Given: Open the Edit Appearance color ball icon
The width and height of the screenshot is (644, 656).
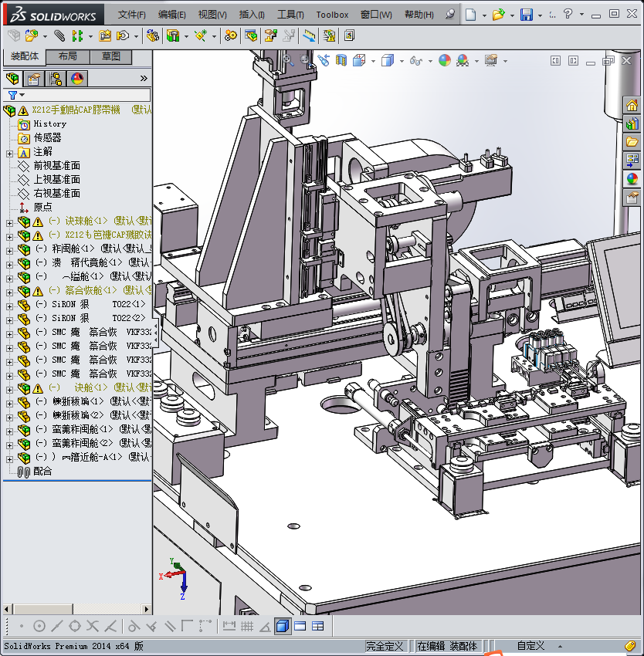Looking at the screenshot, I should pyautogui.click(x=444, y=60).
